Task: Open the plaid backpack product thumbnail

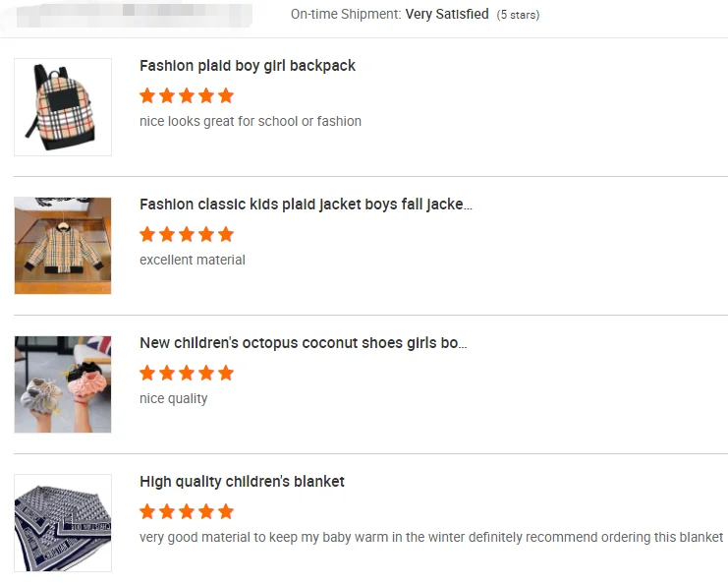Action: [x=63, y=106]
